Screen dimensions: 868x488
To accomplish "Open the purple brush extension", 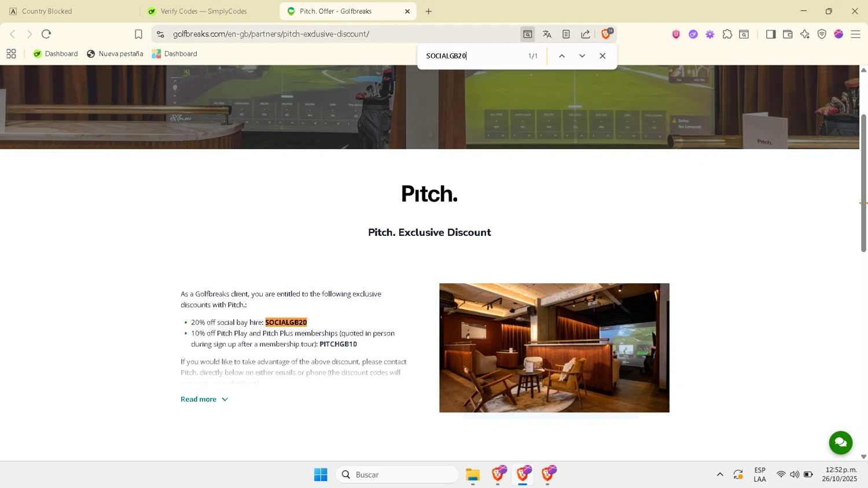I will [x=693, y=34].
